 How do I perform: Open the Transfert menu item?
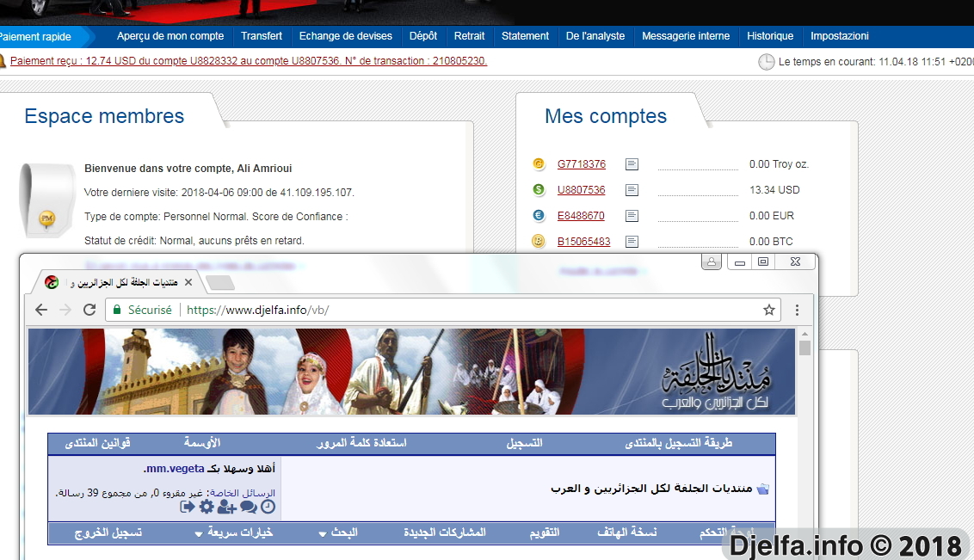pyautogui.click(x=262, y=36)
